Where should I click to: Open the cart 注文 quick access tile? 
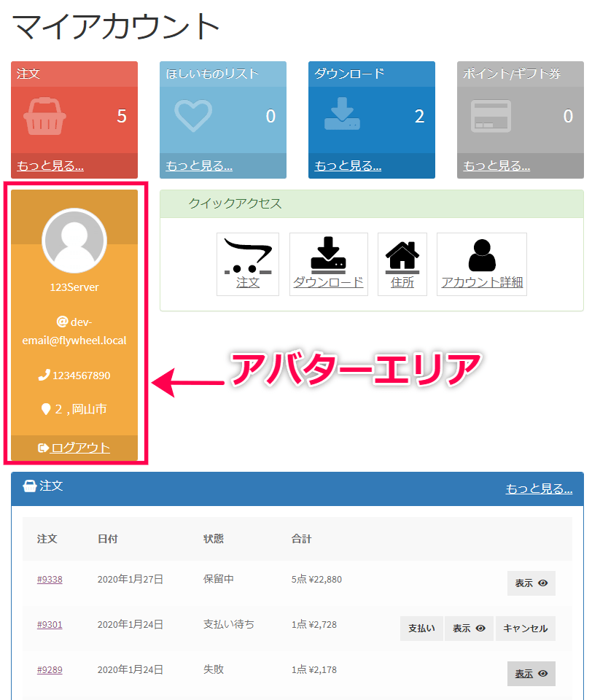coord(248,264)
